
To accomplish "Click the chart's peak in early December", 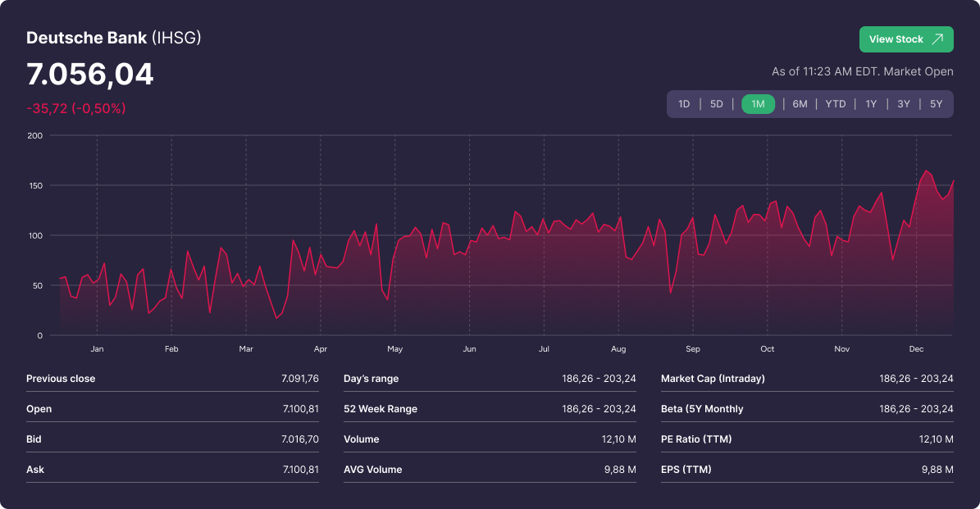I will [x=926, y=171].
